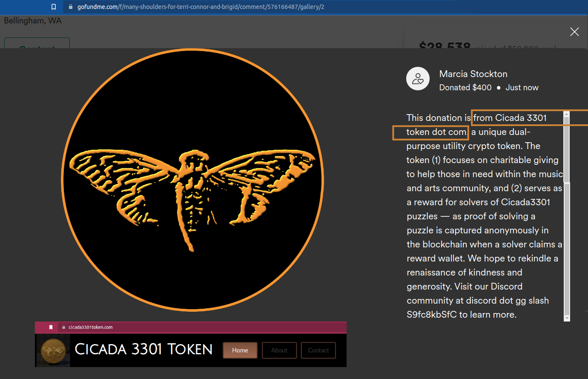Click the CICADA 3301 TOKEN title text
Screen dimensions: 588x379
(x=143, y=349)
